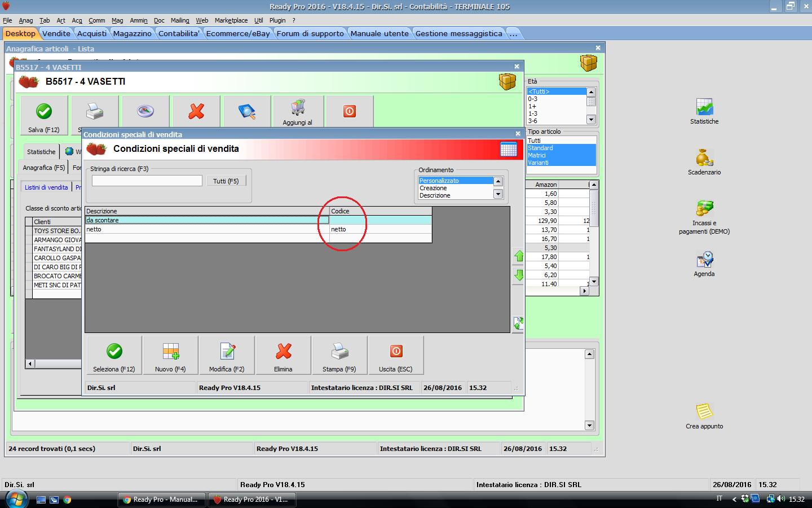
Task: Select the Listini di vendita tab
Action: coord(46,187)
